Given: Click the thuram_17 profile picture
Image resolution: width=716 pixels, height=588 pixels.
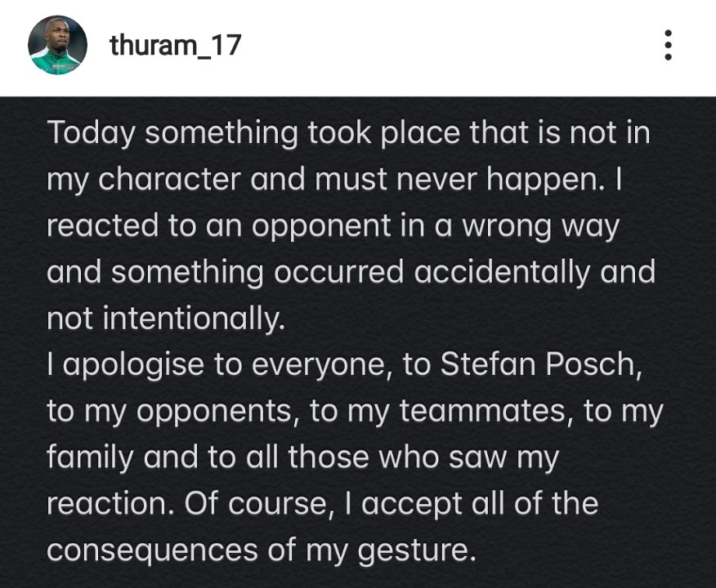Looking at the screenshot, I should [x=57, y=45].
